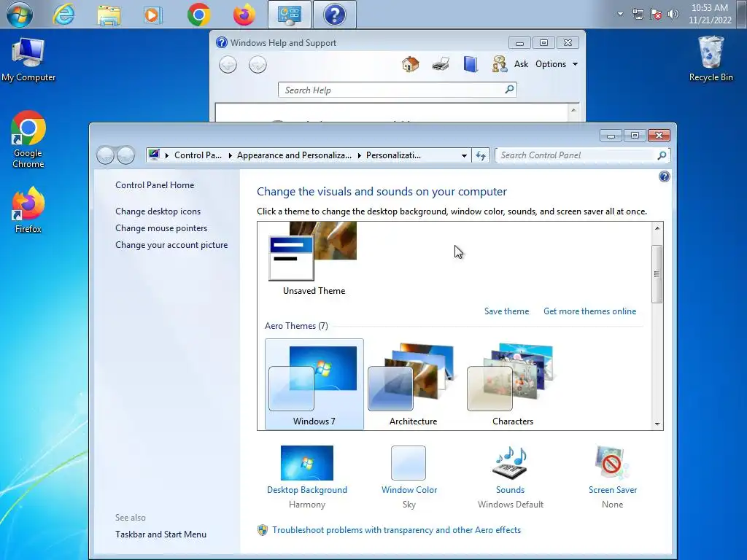Open Change desktop icons link
This screenshot has height=560, width=747.
[158, 211]
